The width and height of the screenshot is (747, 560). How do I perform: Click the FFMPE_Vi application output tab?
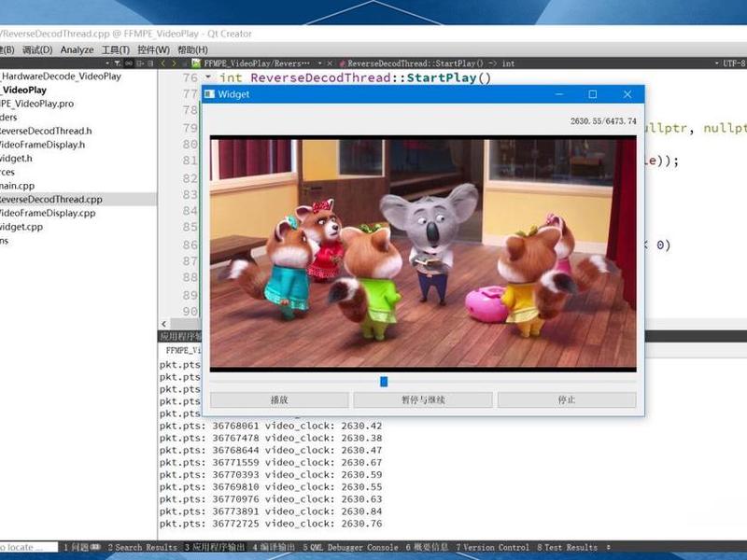point(183,350)
